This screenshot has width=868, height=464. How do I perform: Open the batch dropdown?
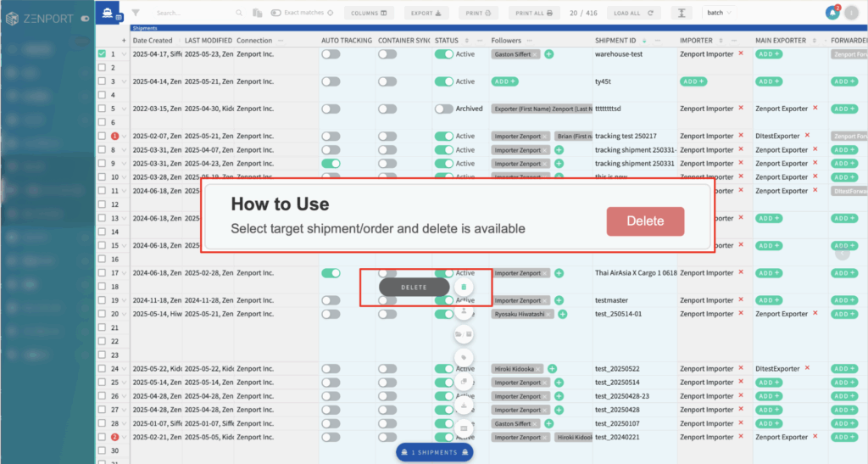click(719, 13)
